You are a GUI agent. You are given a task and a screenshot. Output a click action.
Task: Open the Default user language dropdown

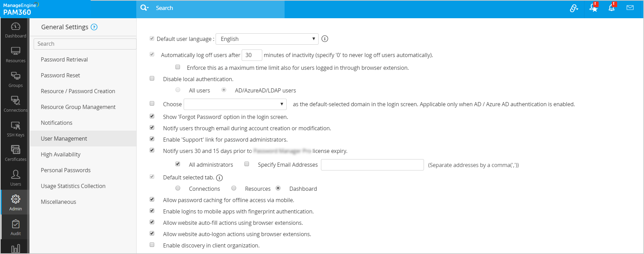point(267,39)
